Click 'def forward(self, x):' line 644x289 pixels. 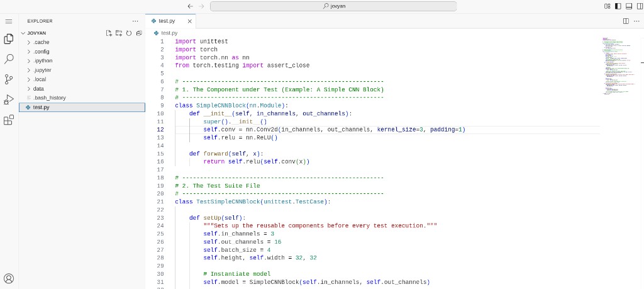(x=226, y=154)
